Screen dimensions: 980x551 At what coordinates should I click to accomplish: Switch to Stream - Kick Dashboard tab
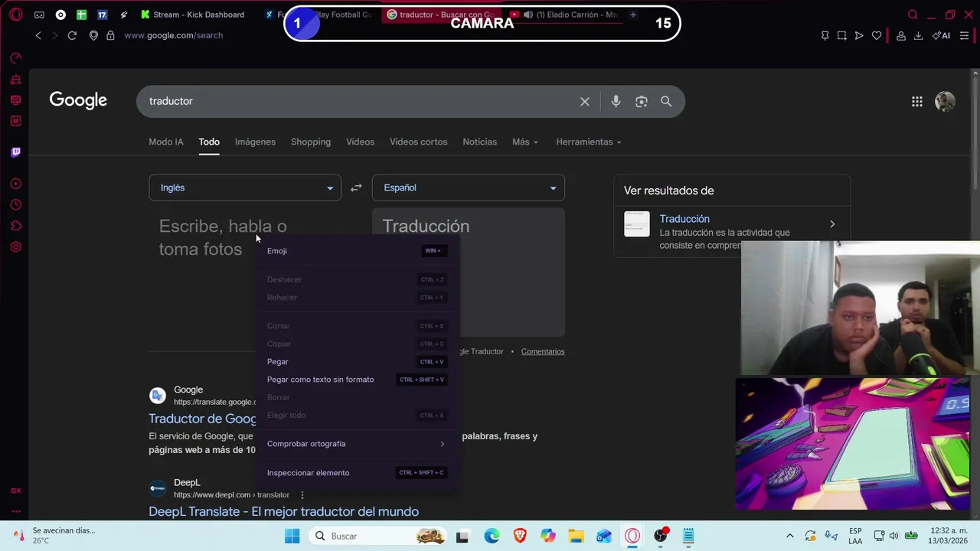coord(193,15)
